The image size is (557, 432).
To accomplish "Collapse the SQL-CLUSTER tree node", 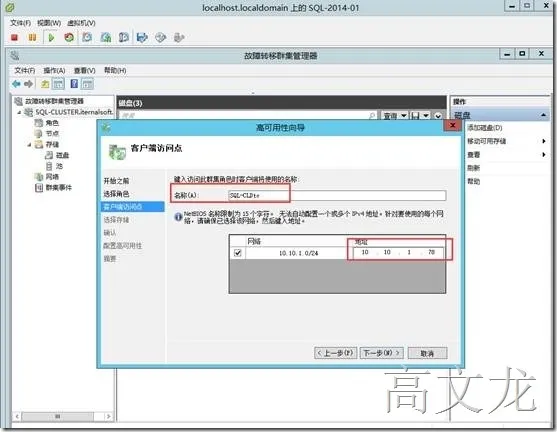I will pyautogui.click(x=20, y=113).
